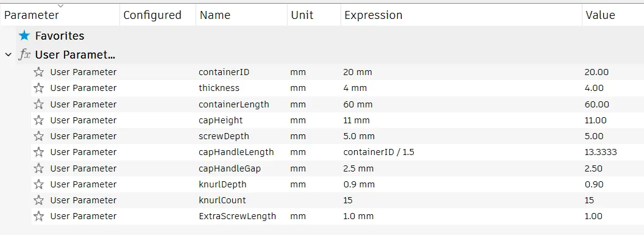
Task: Mark capHeight parameter as favorite
Action: click(38, 120)
